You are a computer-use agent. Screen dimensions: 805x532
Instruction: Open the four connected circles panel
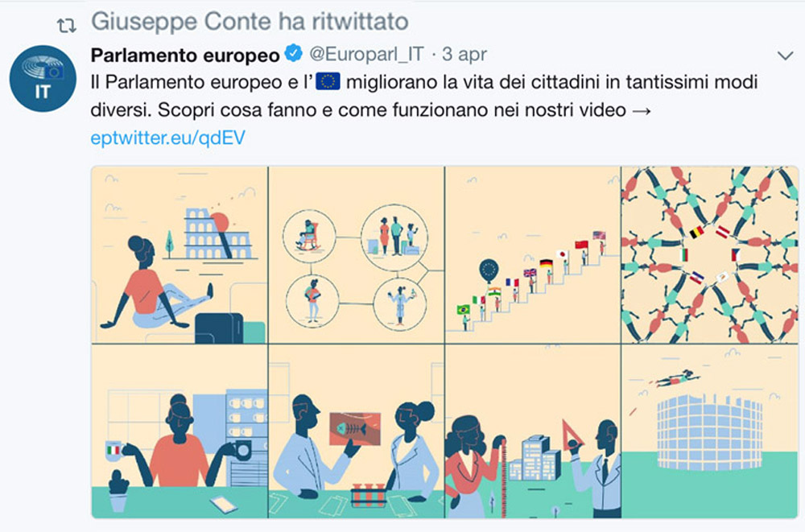coord(357,254)
